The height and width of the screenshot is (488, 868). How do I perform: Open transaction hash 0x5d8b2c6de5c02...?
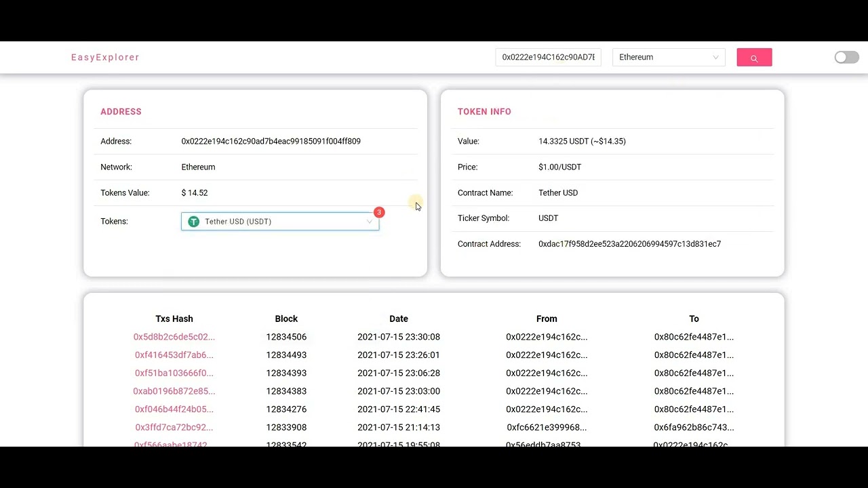click(x=174, y=337)
